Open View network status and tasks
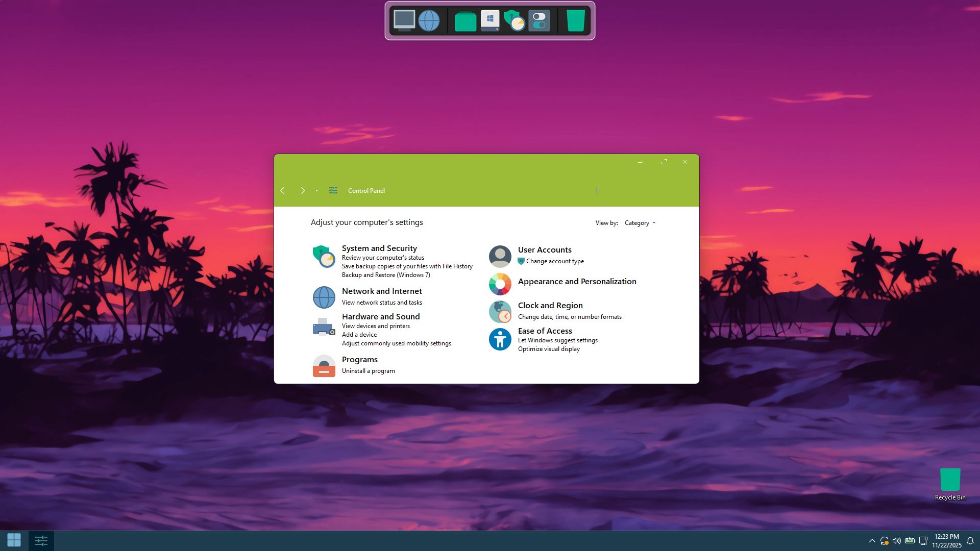Viewport: 980px width, 551px height. [x=382, y=303]
